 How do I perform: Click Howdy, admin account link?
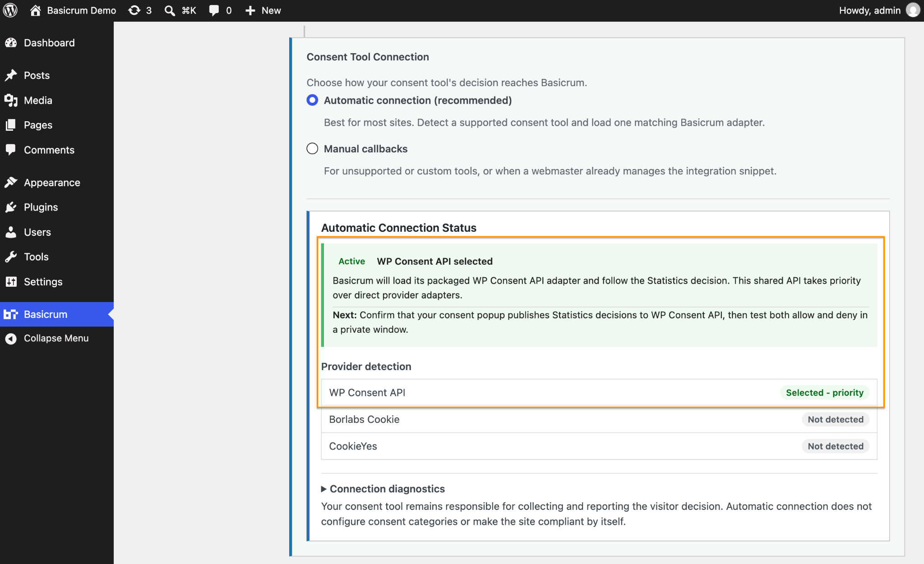click(869, 10)
